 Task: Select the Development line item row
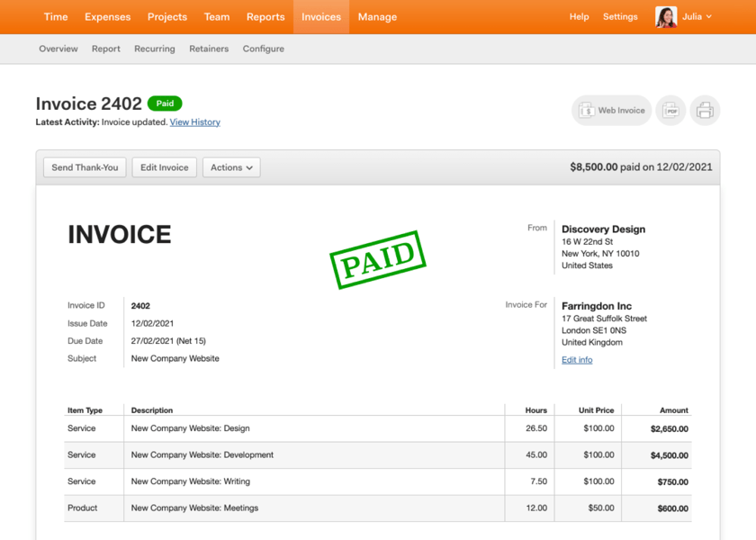(x=378, y=455)
